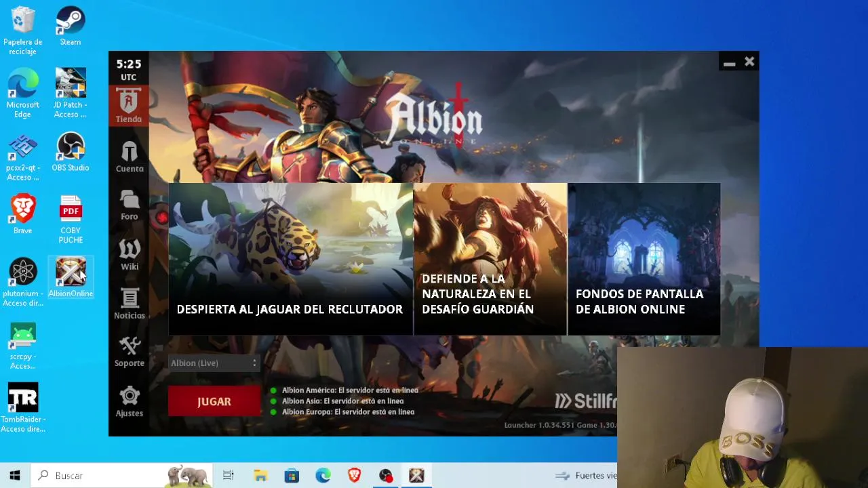868x488 pixels.
Task: Select the plutonium desktop shortcut
Action: (x=23, y=283)
